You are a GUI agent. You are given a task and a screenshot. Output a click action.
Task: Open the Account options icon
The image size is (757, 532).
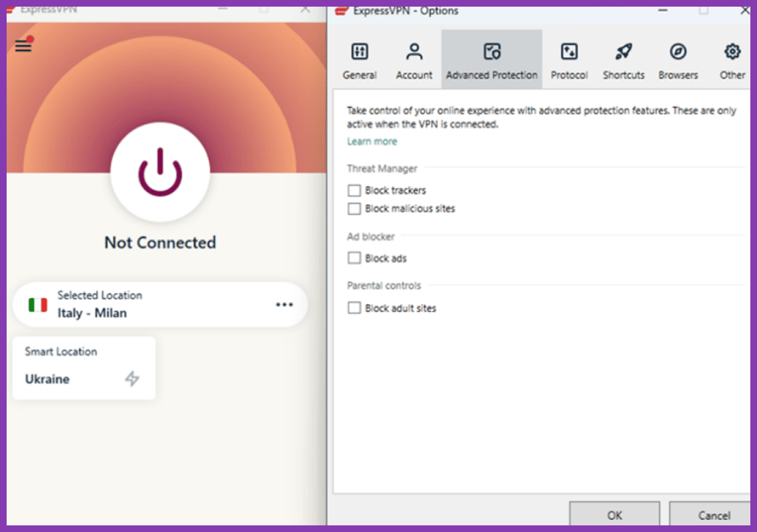pyautogui.click(x=414, y=52)
